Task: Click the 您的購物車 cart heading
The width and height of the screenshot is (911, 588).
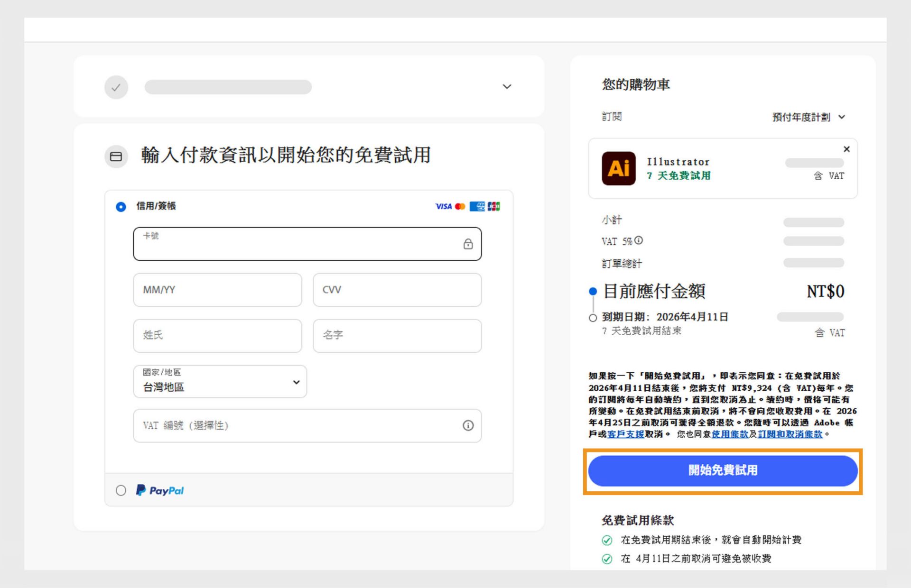Action: click(635, 85)
